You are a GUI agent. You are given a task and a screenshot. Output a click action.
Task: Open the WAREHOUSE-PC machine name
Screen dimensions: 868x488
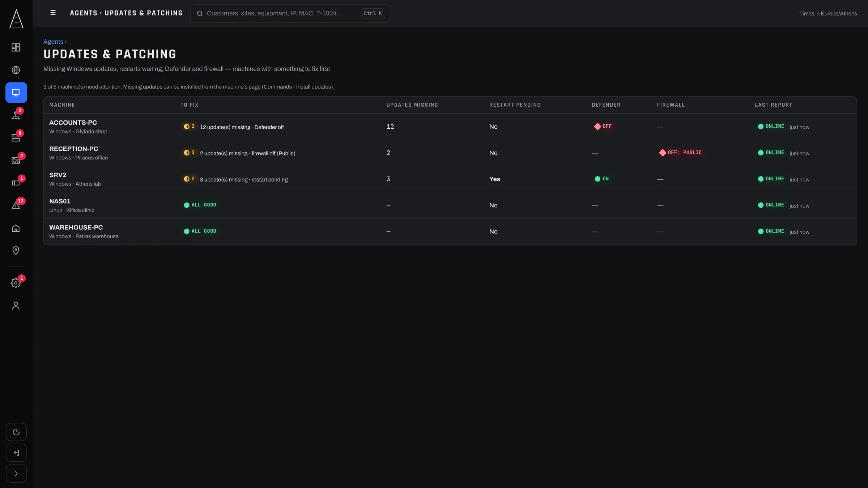(x=76, y=227)
